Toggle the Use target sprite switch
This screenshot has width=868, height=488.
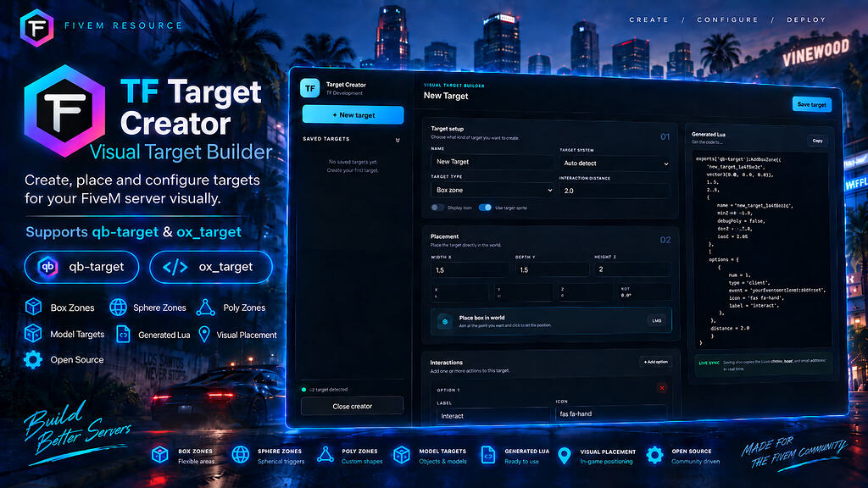click(x=485, y=208)
